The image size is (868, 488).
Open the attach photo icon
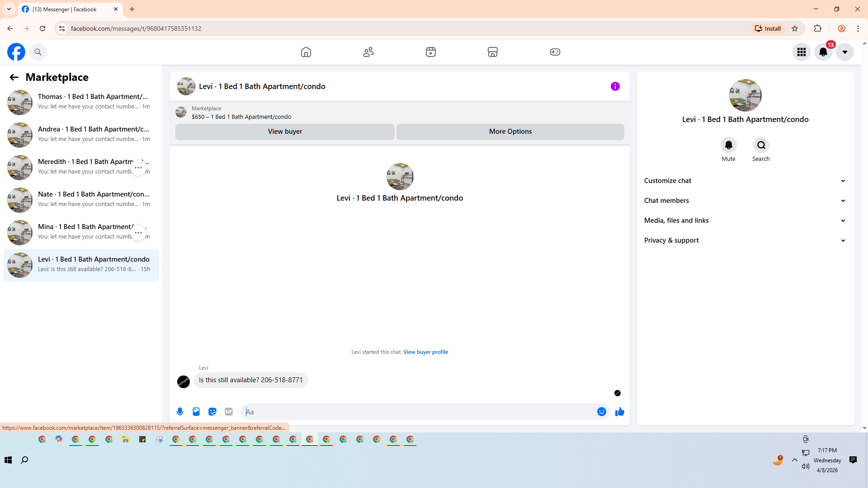point(196,412)
